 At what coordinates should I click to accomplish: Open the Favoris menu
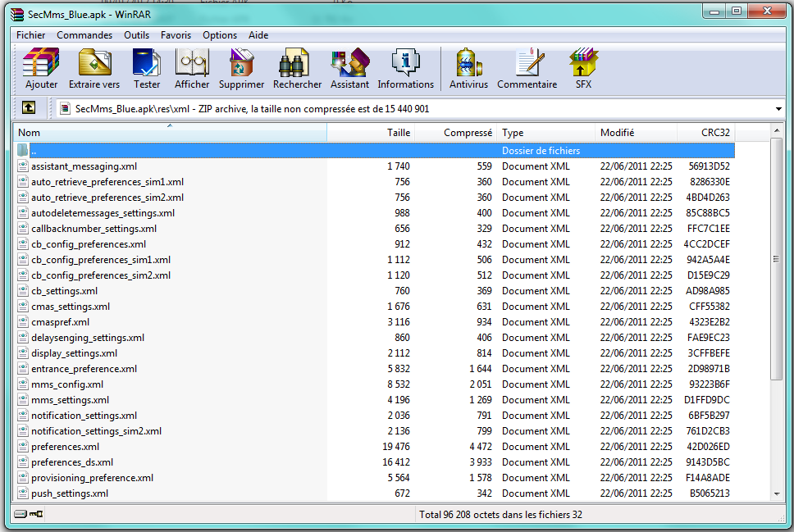pos(176,35)
